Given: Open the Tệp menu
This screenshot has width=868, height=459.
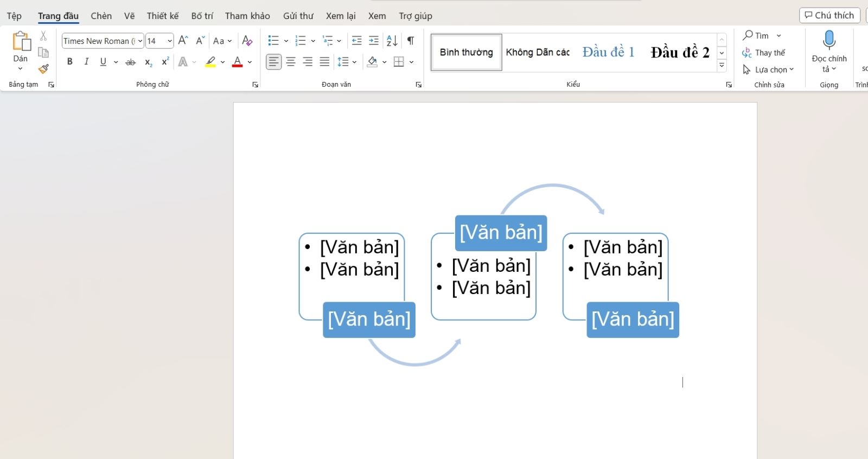Looking at the screenshot, I should click(14, 16).
